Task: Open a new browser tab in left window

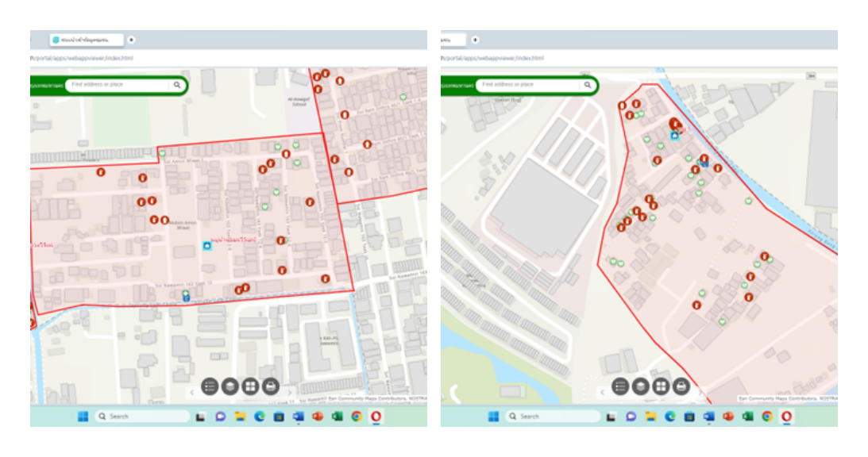Action: (x=131, y=39)
